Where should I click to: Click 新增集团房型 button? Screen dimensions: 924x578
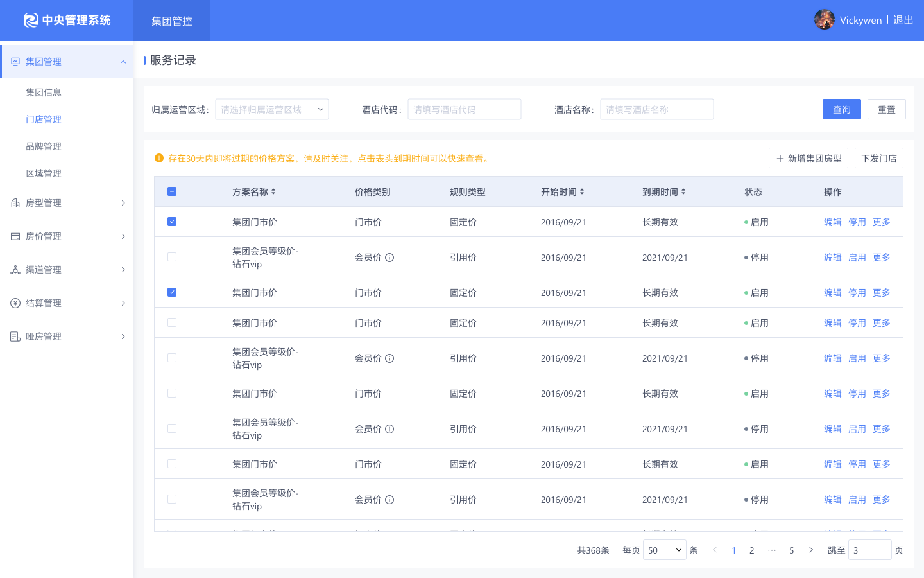809,158
